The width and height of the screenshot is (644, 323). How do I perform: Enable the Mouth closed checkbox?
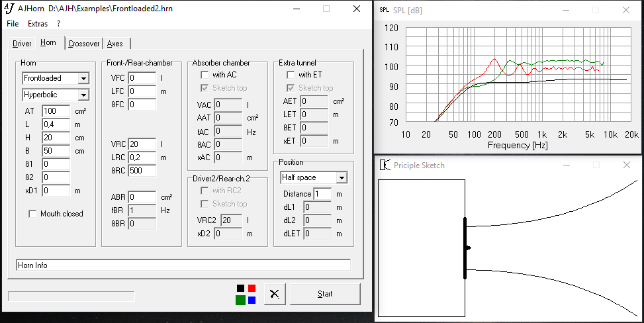(32, 214)
